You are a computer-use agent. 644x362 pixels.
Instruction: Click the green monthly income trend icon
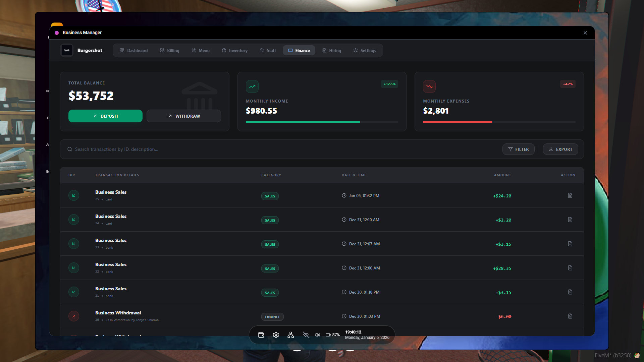(252, 86)
